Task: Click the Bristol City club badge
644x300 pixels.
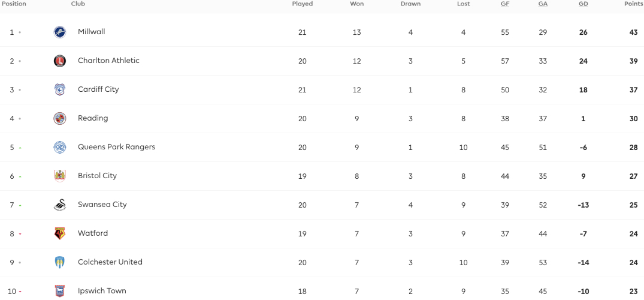Action: (60, 176)
